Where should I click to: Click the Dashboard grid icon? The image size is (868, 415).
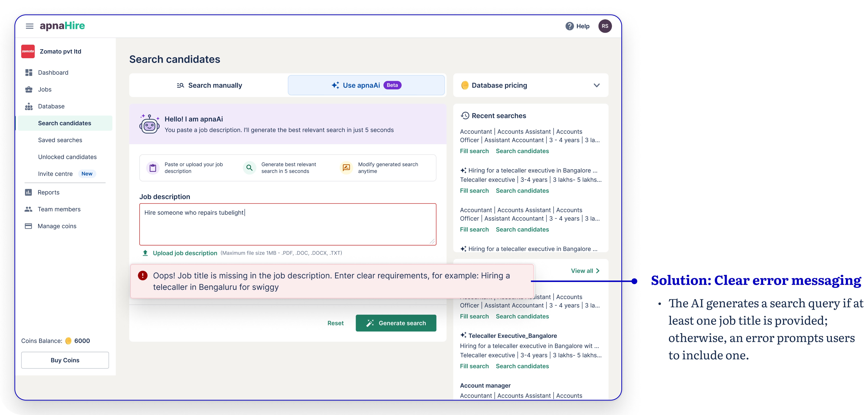[29, 72]
